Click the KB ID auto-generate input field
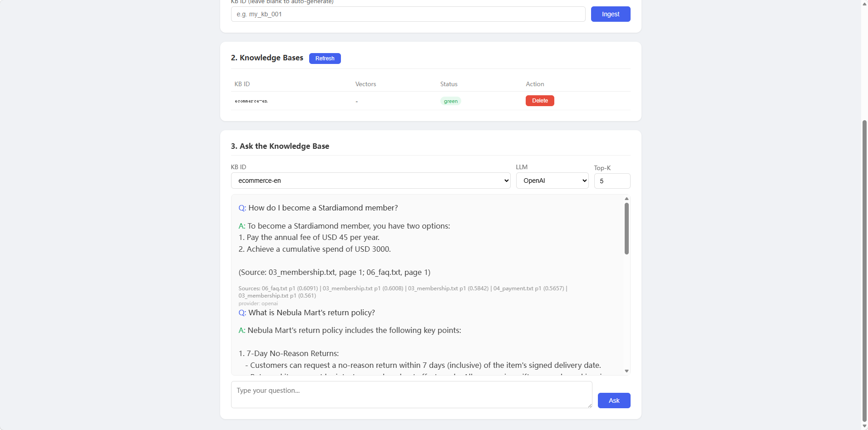The image size is (868, 430). click(x=407, y=14)
